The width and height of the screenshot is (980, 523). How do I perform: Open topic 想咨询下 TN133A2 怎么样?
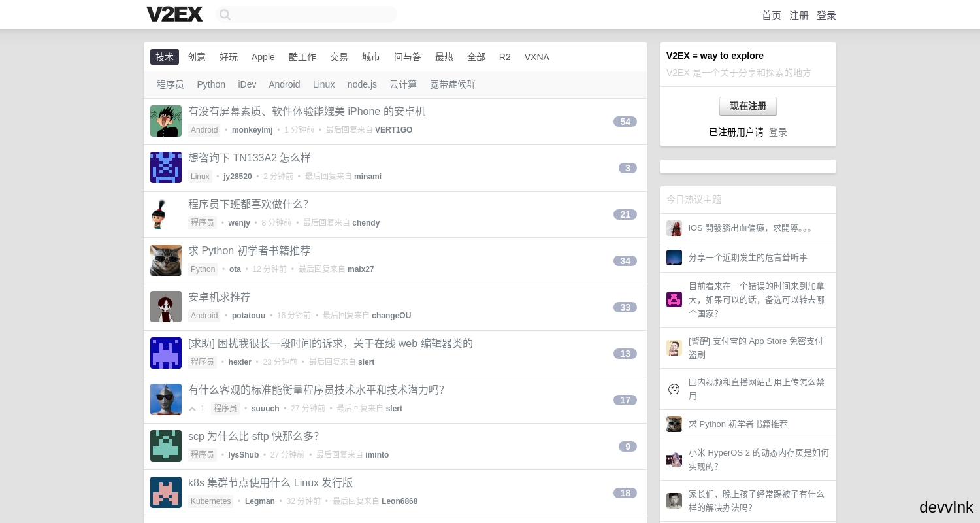[x=250, y=158]
